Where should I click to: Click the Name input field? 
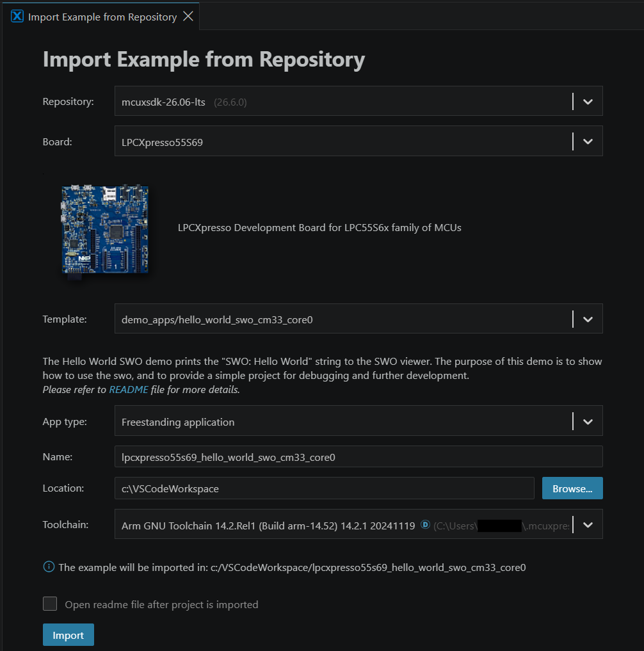pyautogui.click(x=358, y=456)
